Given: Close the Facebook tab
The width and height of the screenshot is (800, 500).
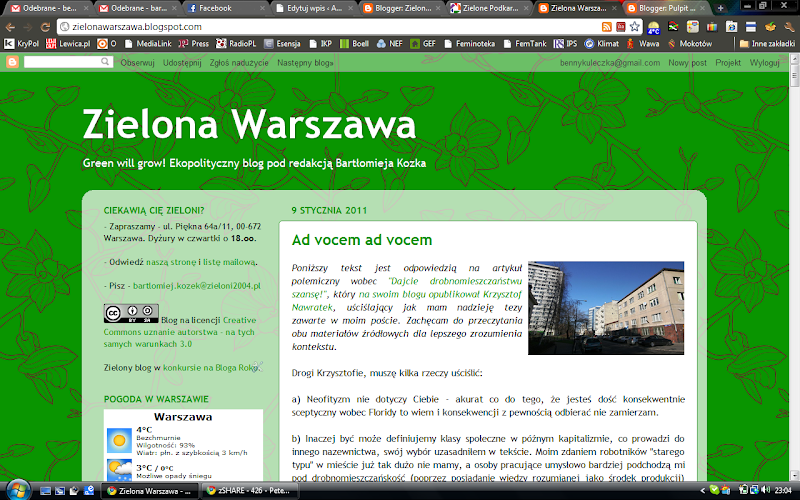Looking at the screenshot, I should (x=262, y=8).
